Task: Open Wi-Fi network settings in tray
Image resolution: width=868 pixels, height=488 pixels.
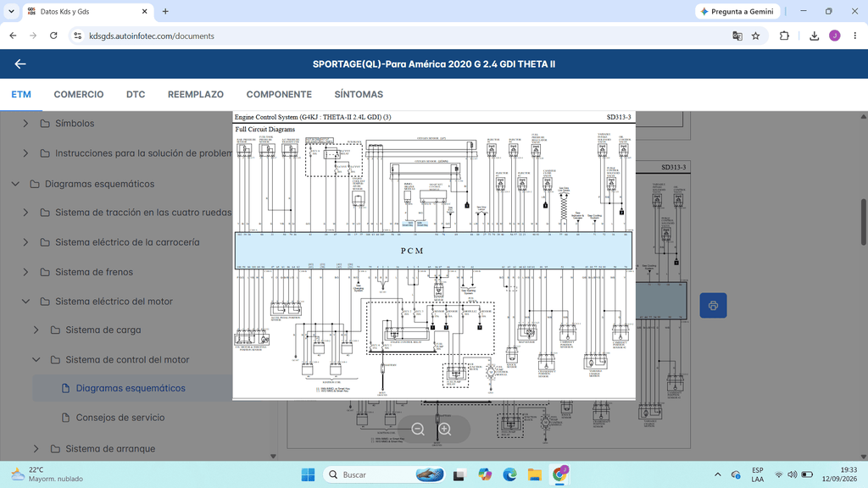Action: (778, 474)
